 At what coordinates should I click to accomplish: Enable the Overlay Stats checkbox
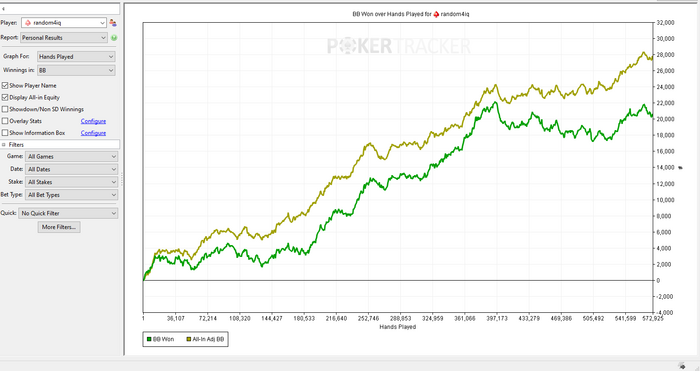(x=5, y=121)
